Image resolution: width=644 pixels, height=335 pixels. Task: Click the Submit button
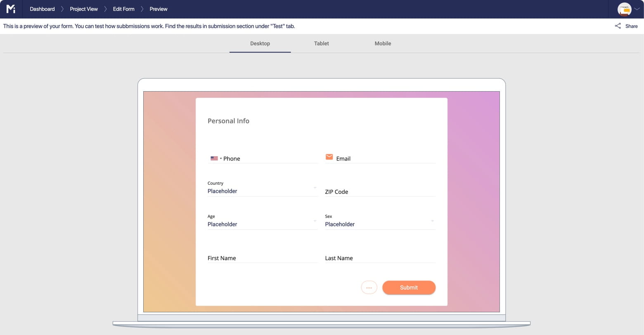click(x=409, y=287)
